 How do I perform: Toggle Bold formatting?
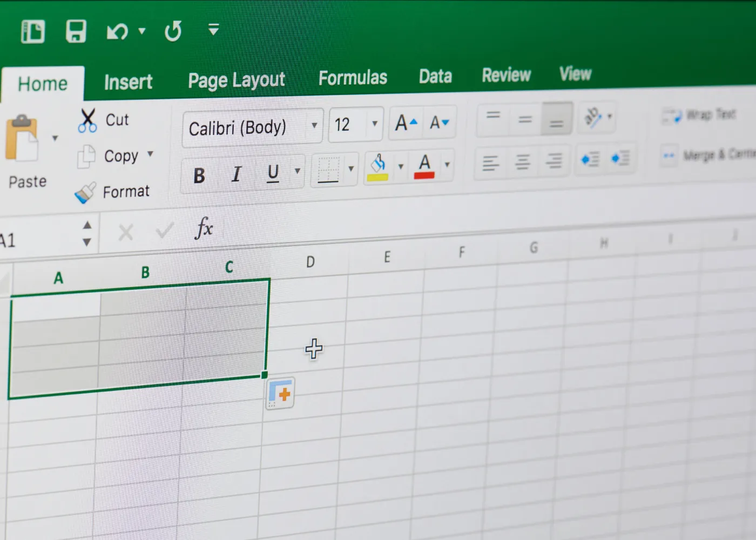pos(199,175)
